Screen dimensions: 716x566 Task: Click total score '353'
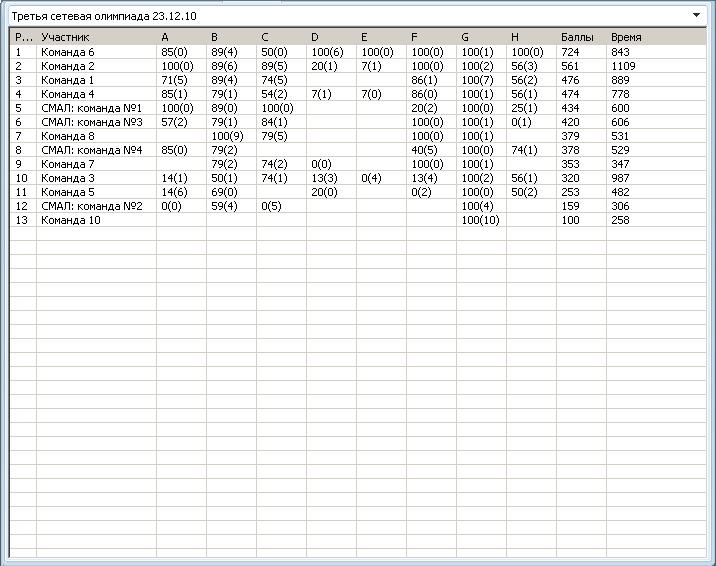[x=570, y=164]
